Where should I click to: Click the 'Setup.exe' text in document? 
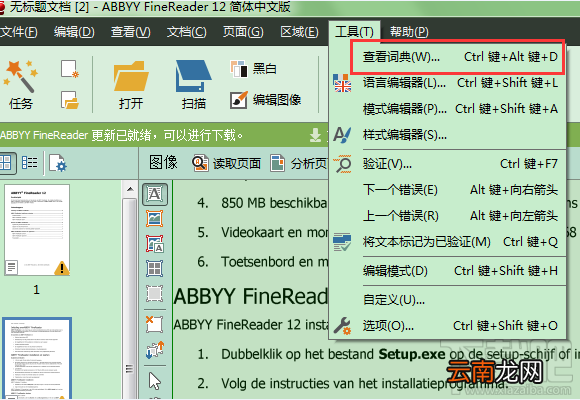(x=411, y=354)
